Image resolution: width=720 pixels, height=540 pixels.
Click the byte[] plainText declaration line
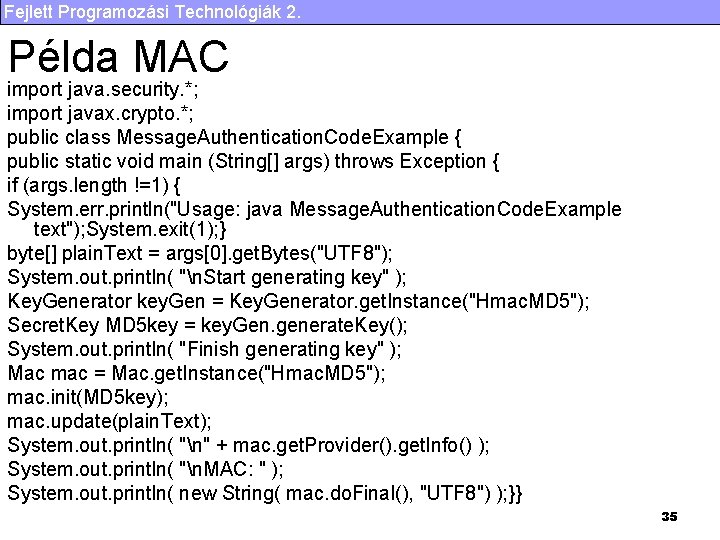[x=200, y=253]
